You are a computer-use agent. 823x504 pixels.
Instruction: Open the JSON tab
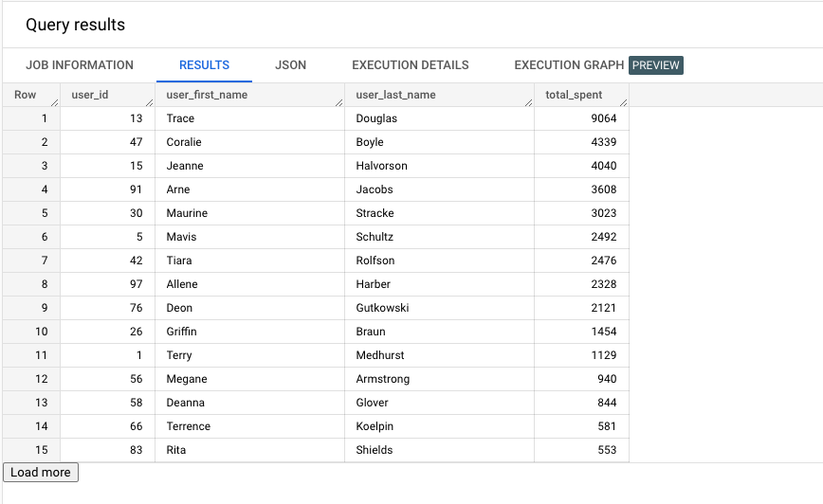point(290,65)
